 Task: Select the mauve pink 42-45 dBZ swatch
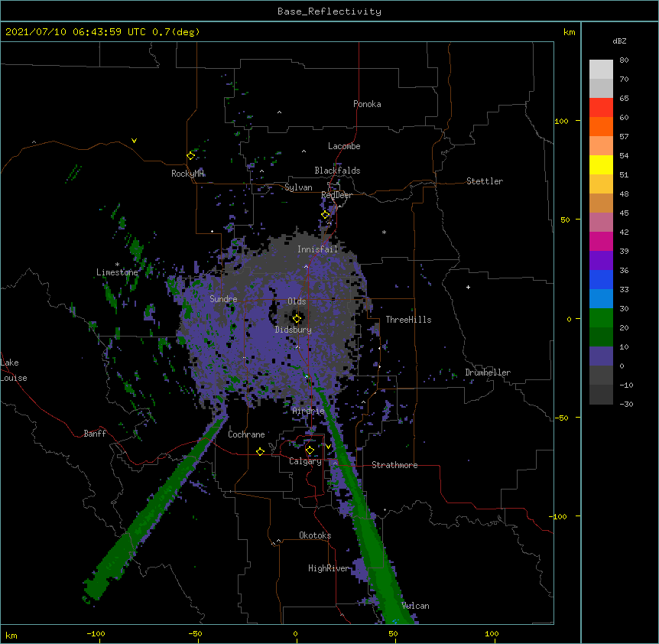[601, 223]
